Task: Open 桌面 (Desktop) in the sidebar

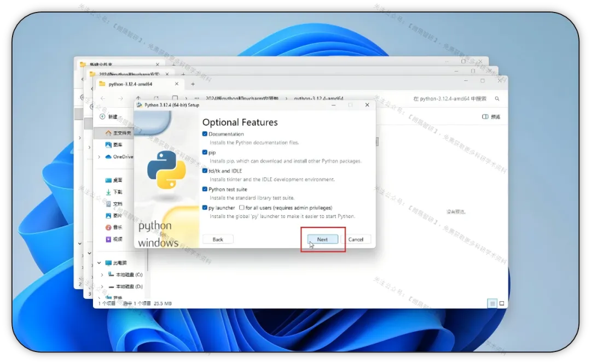Action: [x=114, y=180]
